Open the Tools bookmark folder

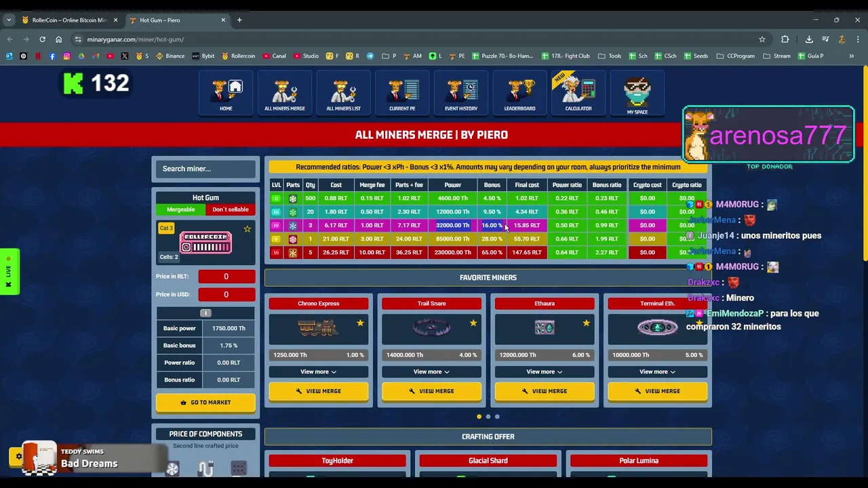(x=610, y=56)
